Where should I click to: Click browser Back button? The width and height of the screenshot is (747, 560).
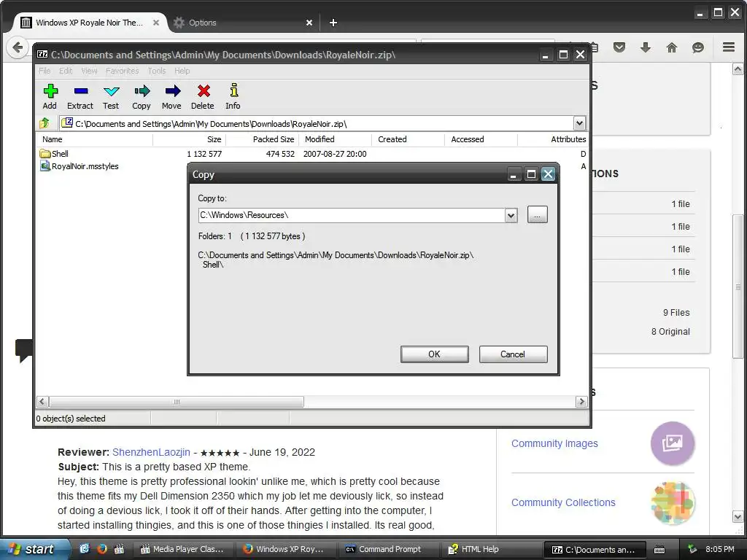[x=18, y=47]
